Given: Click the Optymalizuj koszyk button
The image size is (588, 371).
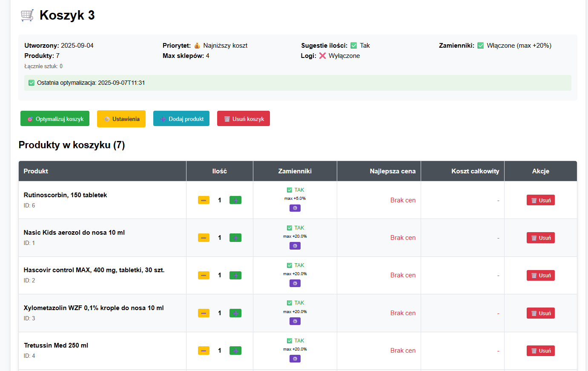Looking at the screenshot, I should tap(55, 119).
